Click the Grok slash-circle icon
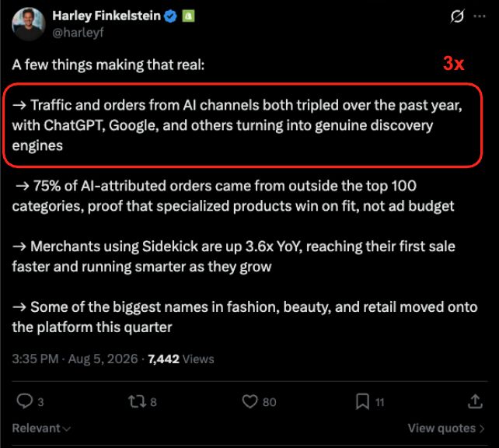The image size is (499, 448). (x=457, y=16)
